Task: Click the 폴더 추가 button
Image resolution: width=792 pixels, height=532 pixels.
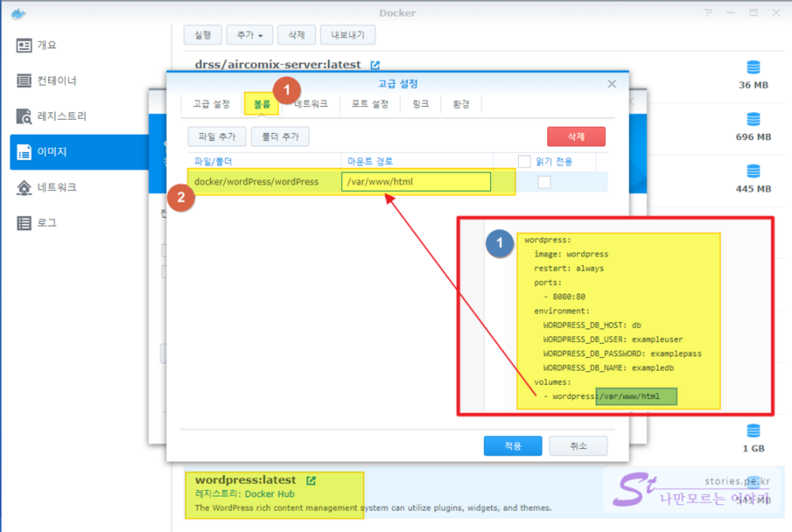Action: (280, 137)
